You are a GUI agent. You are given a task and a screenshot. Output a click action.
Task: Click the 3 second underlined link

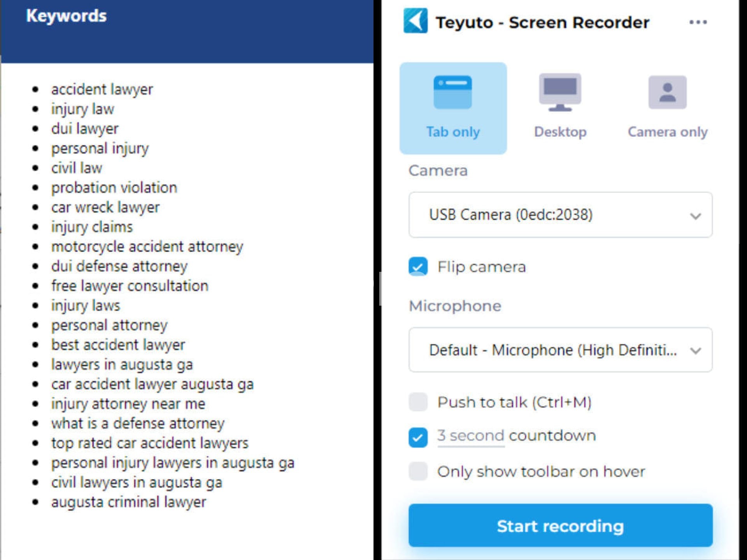pos(471,436)
